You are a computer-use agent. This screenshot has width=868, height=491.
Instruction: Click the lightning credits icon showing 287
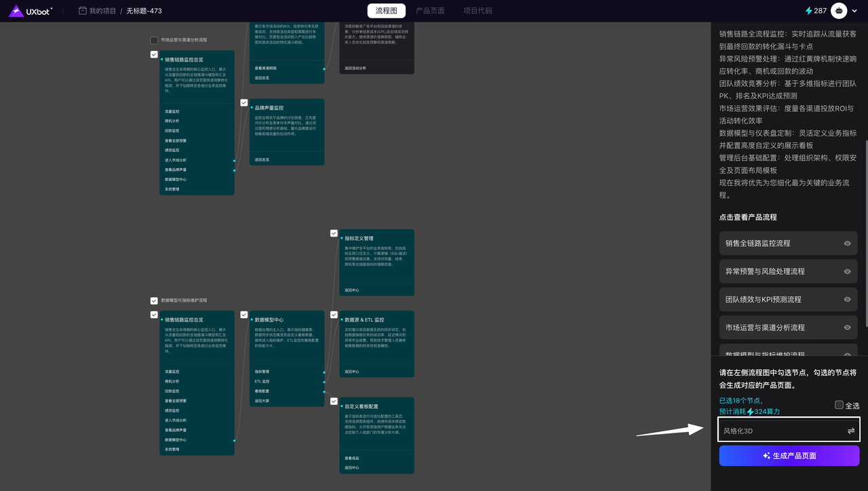coord(808,11)
